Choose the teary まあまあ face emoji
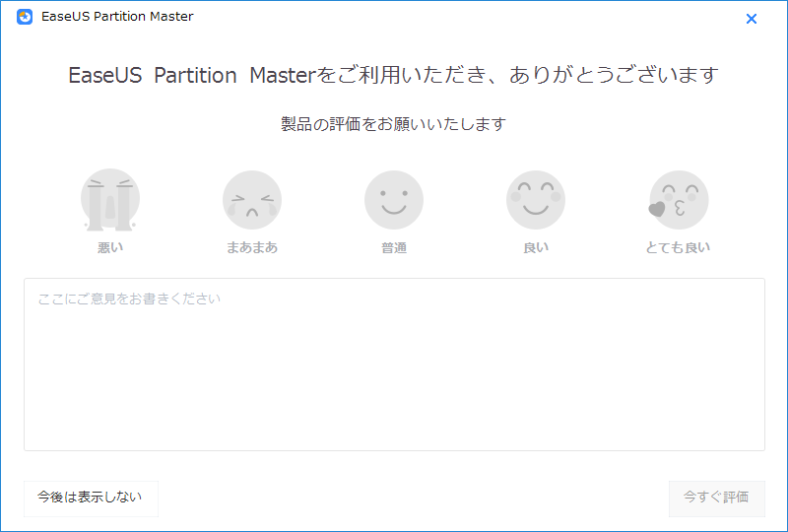 pos(252,200)
